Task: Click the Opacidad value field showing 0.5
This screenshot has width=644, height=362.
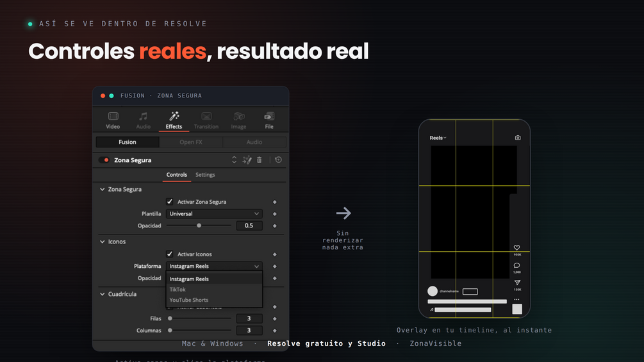Action: pyautogui.click(x=249, y=226)
